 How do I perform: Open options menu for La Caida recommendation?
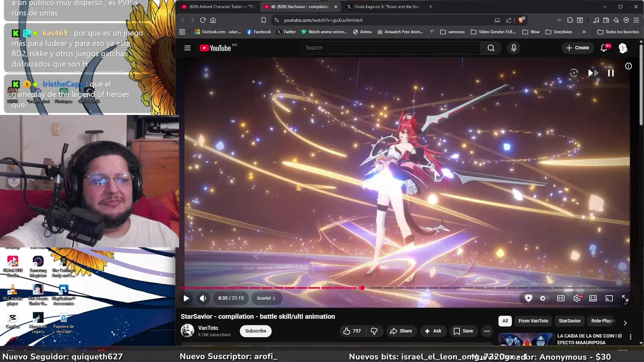point(630,337)
